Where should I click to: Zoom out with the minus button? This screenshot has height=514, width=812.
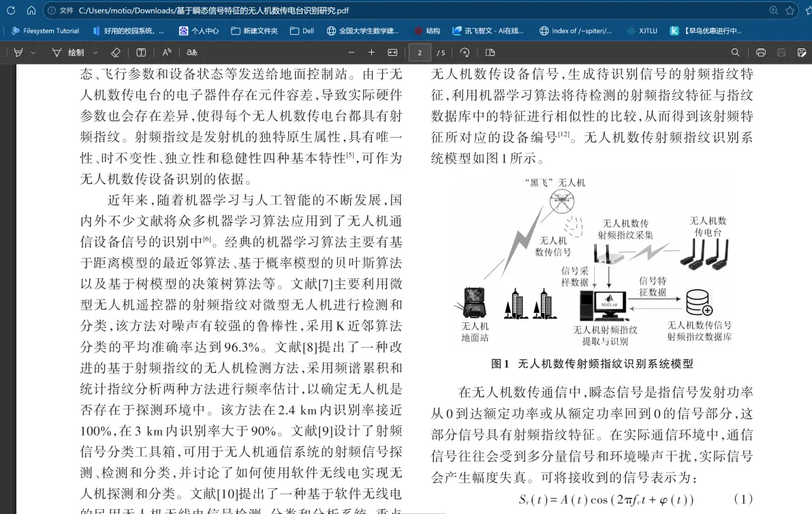tap(352, 52)
